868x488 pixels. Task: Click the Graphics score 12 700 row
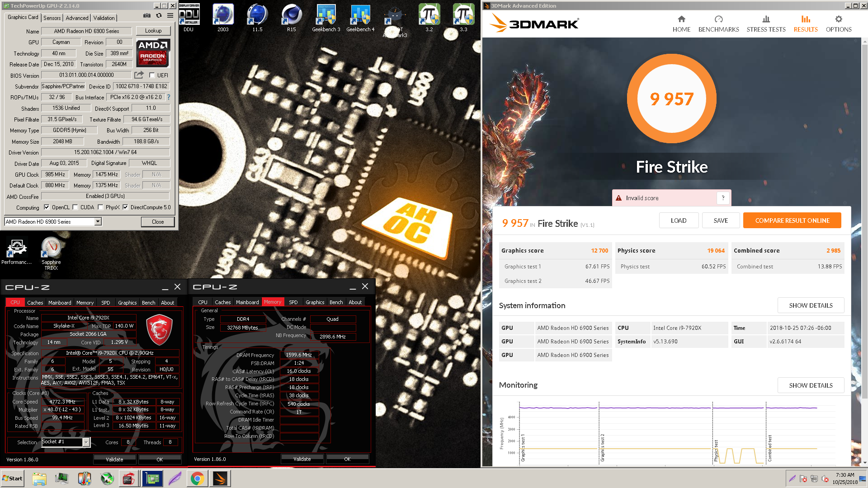point(555,251)
